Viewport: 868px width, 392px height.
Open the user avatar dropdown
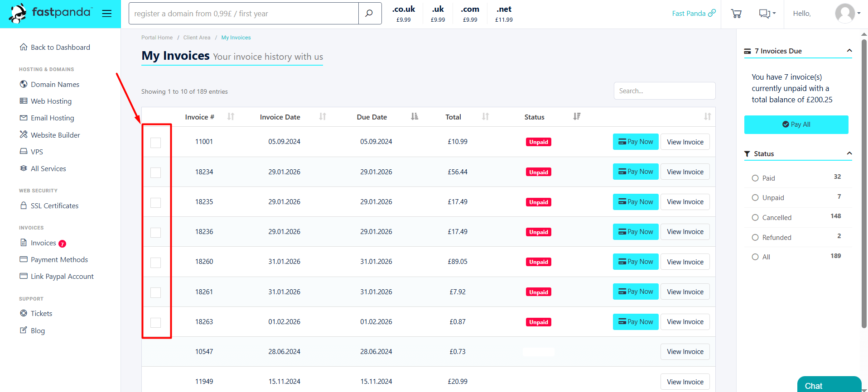coord(847,13)
